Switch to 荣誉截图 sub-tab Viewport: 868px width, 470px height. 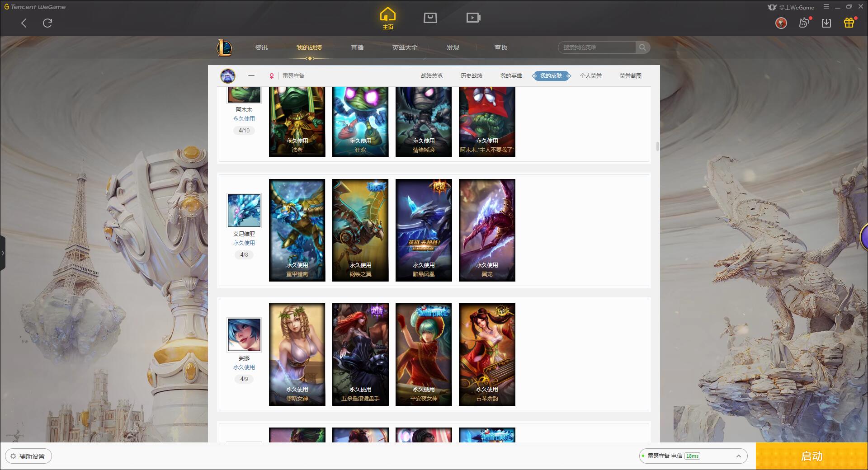pos(631,76)
